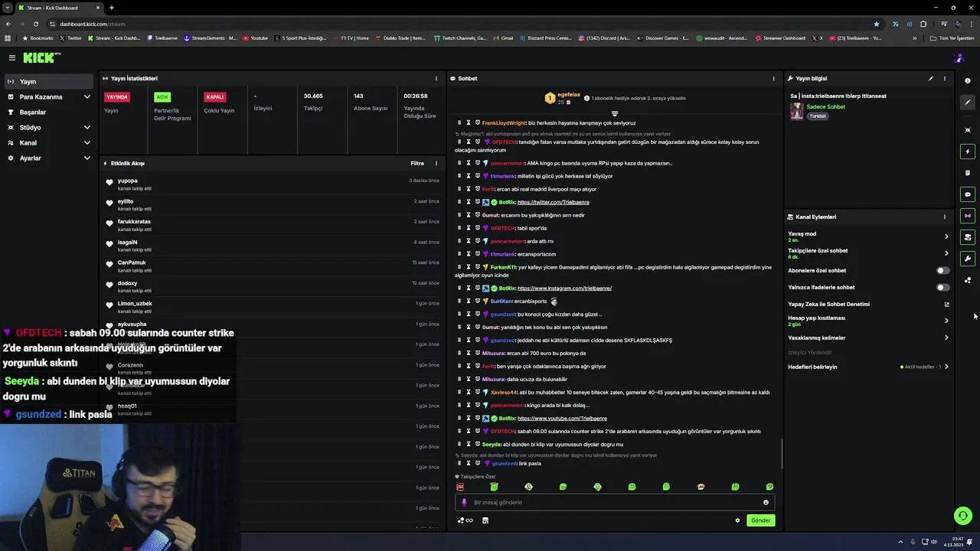
Task: Click the Filtre button in Etkinlik Akışı
Action: (x=417, y=163)
